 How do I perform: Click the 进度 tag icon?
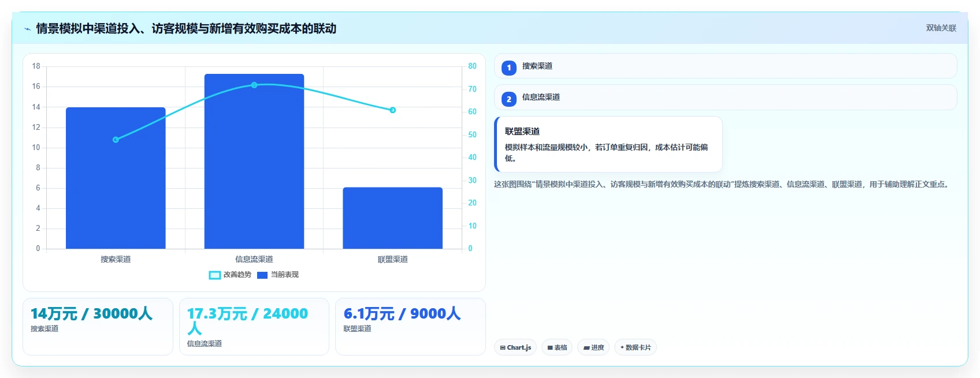click(586, 347)
